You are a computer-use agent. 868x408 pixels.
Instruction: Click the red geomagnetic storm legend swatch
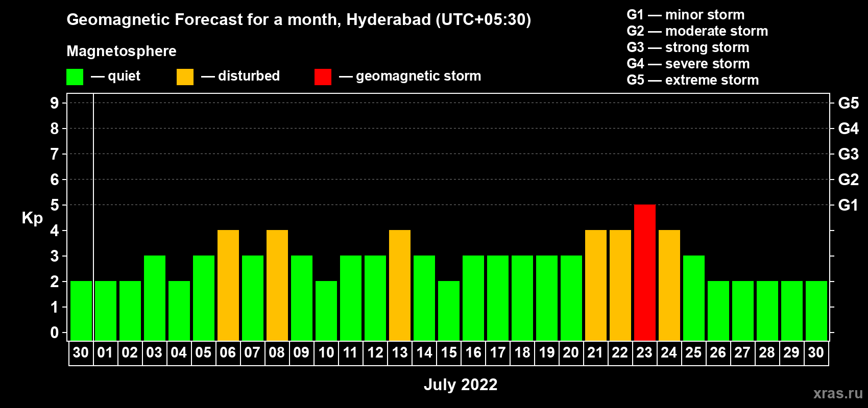pos(323,77)
